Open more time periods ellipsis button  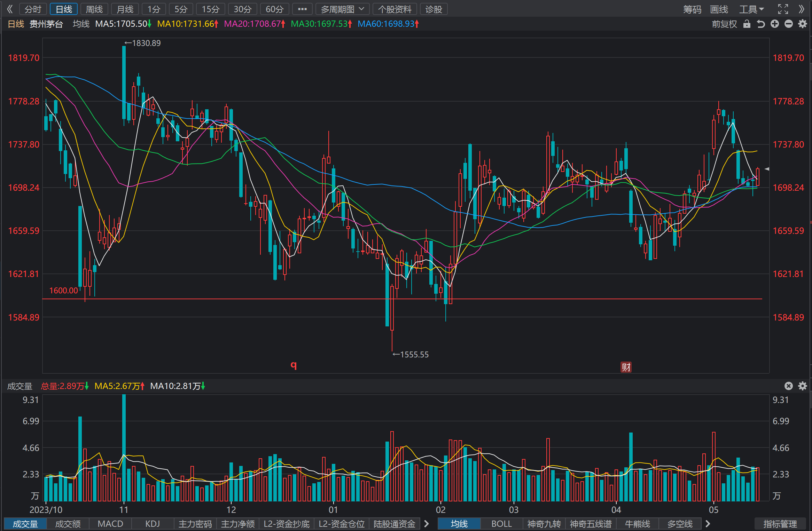[302, 9]
